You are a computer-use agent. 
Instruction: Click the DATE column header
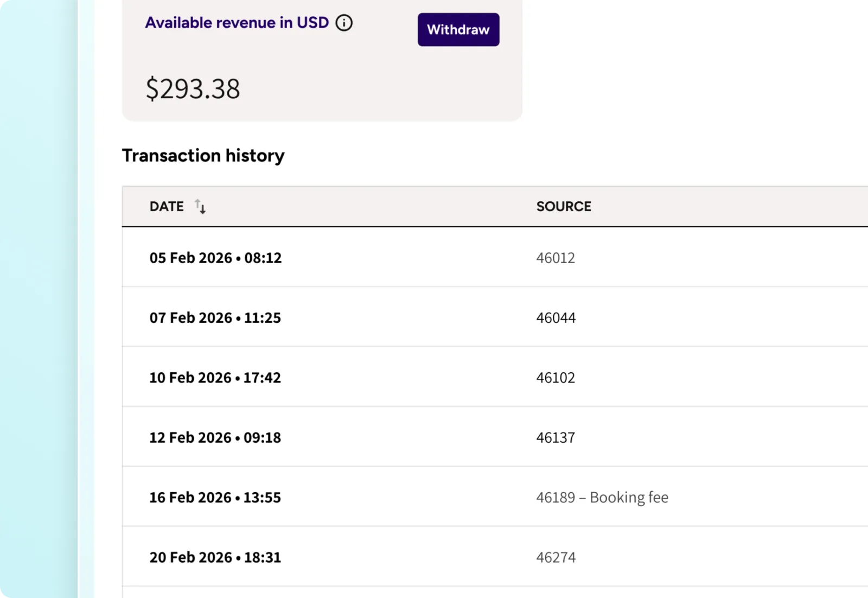[167, 207]
